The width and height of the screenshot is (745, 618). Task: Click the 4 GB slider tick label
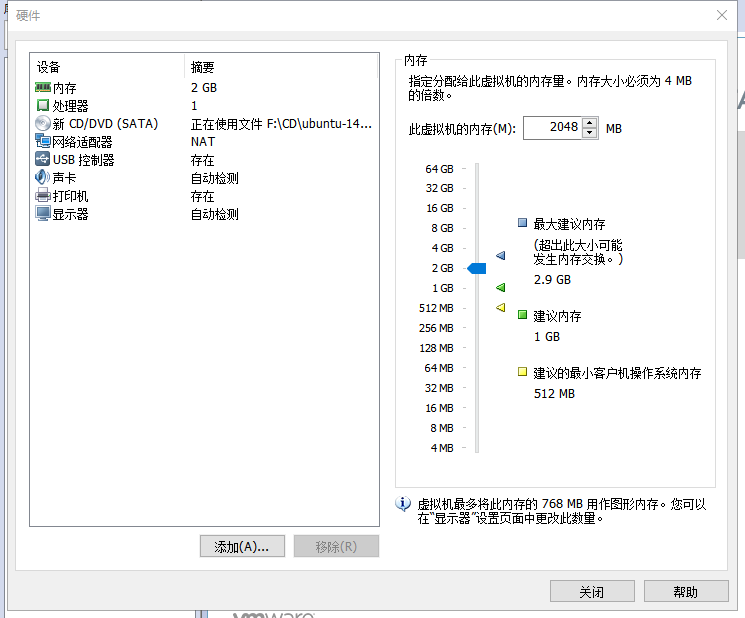click(442, 248)
